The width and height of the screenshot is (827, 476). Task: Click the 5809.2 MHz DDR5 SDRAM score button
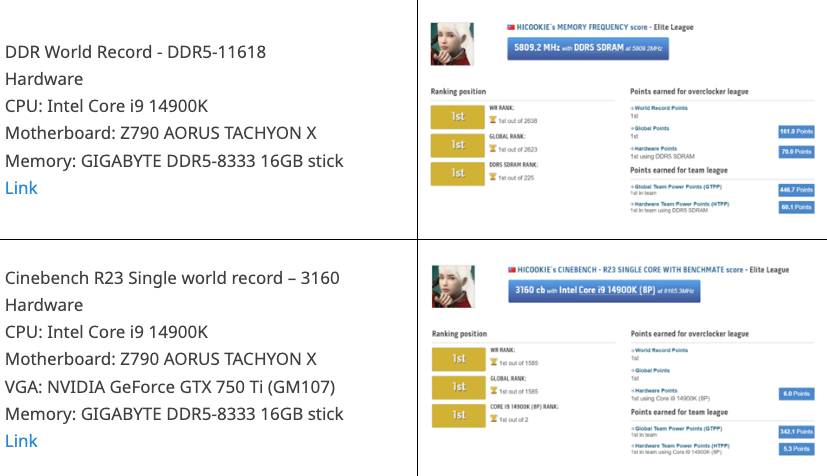(x=588, y=48)
